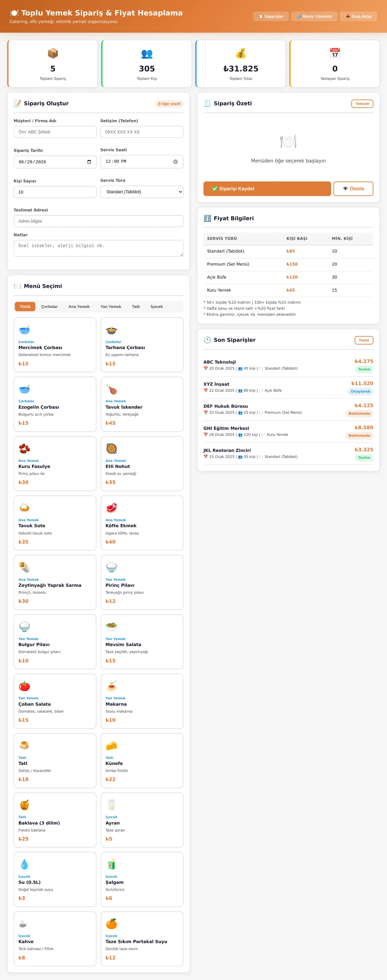Click the Mevsim Salata salad icon
Image resolution: width=387 pixels, height=980 pixels.
tap(111, 626)
